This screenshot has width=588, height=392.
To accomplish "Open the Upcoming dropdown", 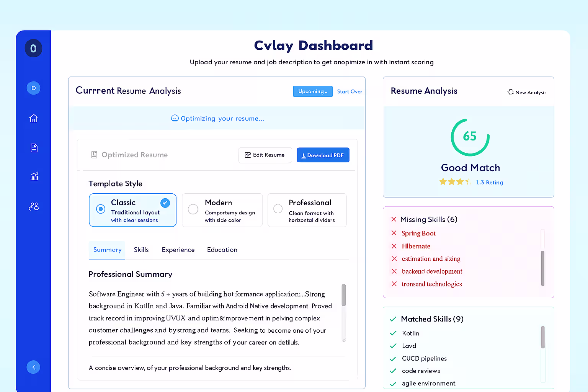I will [x=312, y=91].
